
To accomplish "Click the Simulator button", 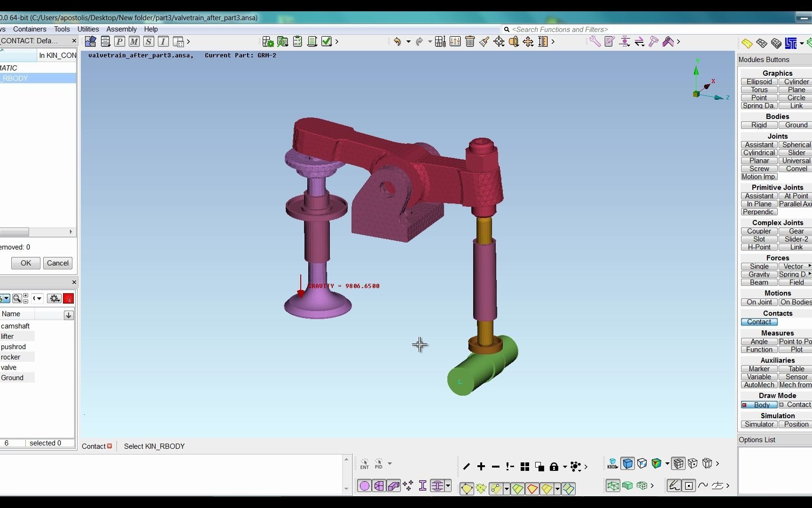I will coord(759,424).
